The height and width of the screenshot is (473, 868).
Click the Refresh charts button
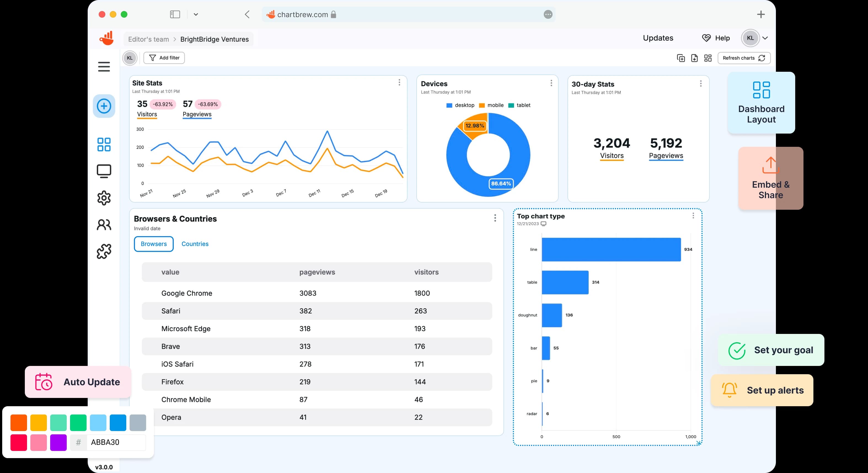pos(743,58)
